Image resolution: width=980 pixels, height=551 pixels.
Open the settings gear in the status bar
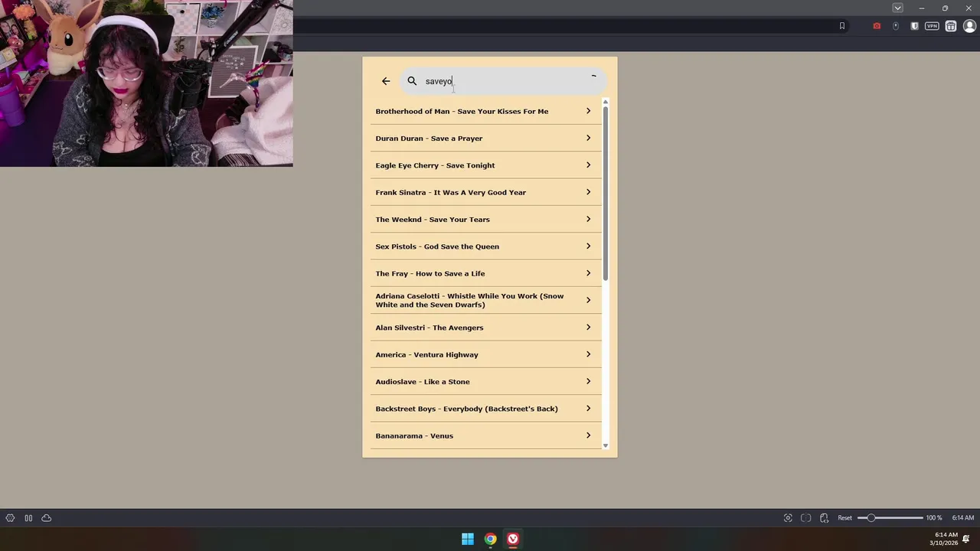coord(10,518)
